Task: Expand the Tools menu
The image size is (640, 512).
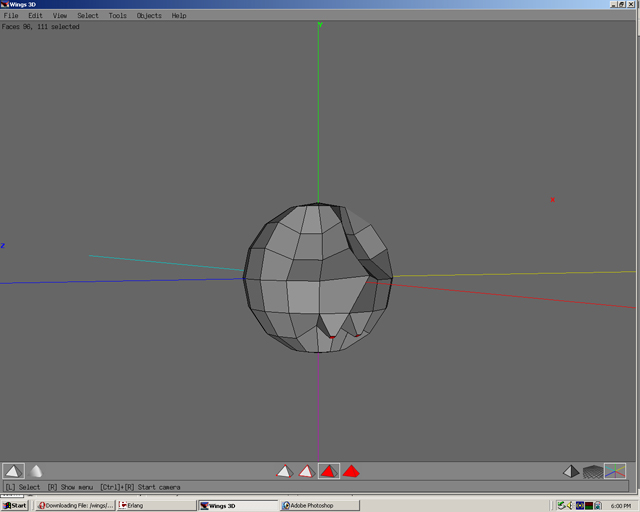Action: (x=118, y=16)
